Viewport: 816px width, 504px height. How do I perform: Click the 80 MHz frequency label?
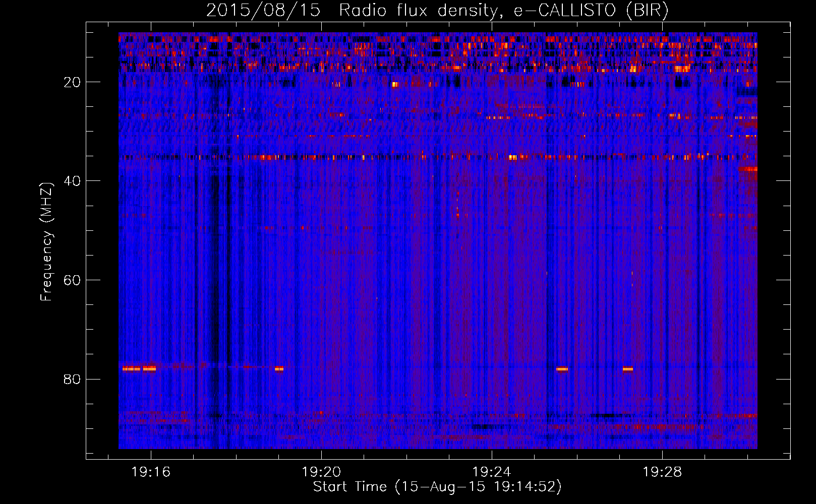(x=72, y=379)
